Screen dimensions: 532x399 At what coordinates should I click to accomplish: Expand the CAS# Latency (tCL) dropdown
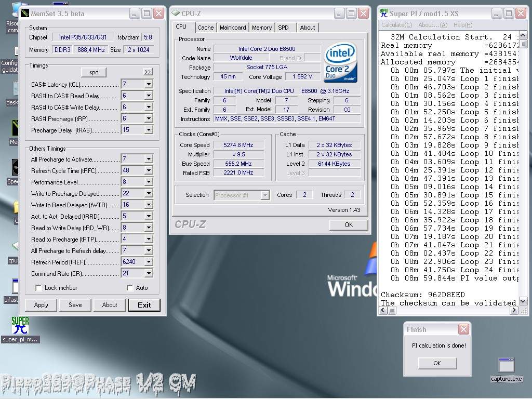[149, 84]
